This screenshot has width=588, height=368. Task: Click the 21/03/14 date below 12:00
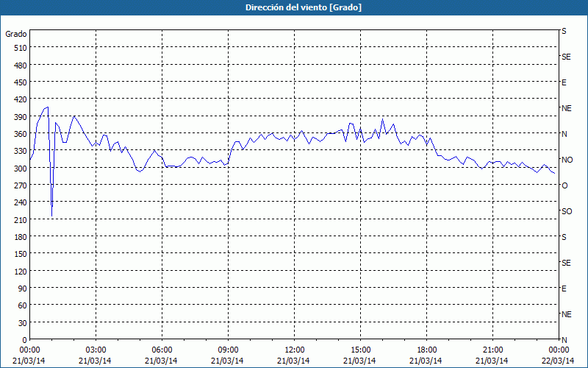click(293, 361)
